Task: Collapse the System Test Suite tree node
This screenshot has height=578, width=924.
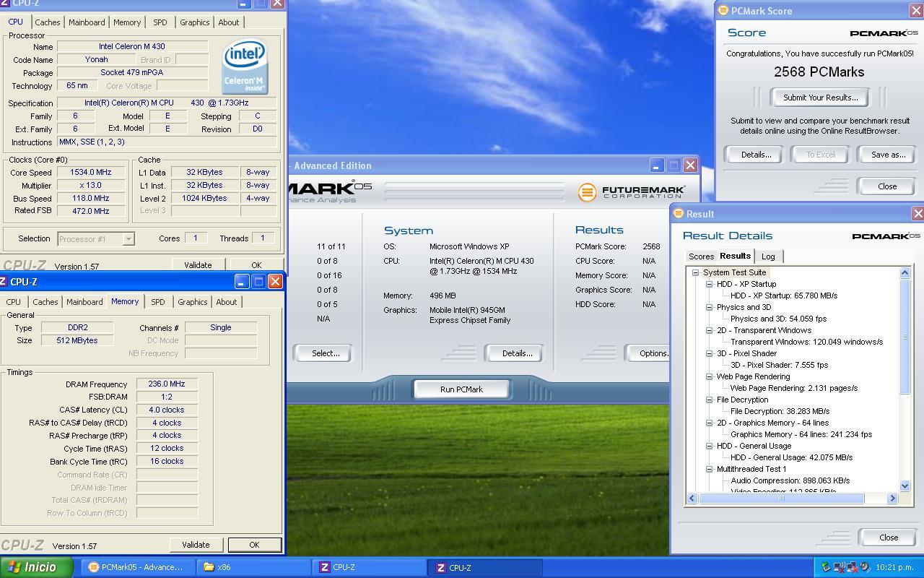Action: 696,272
